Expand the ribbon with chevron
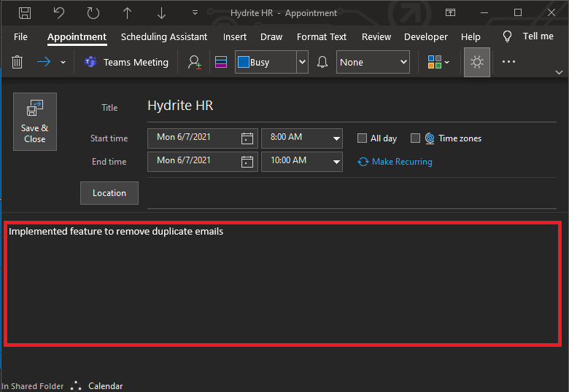The width and height of the screenshot is (569, 392). pyautogui.click(x=560, y=72)
